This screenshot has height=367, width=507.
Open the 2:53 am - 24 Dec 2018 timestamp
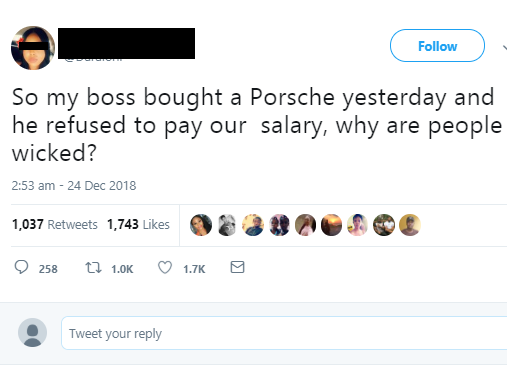pyautogui.click(x=74, y=186)
